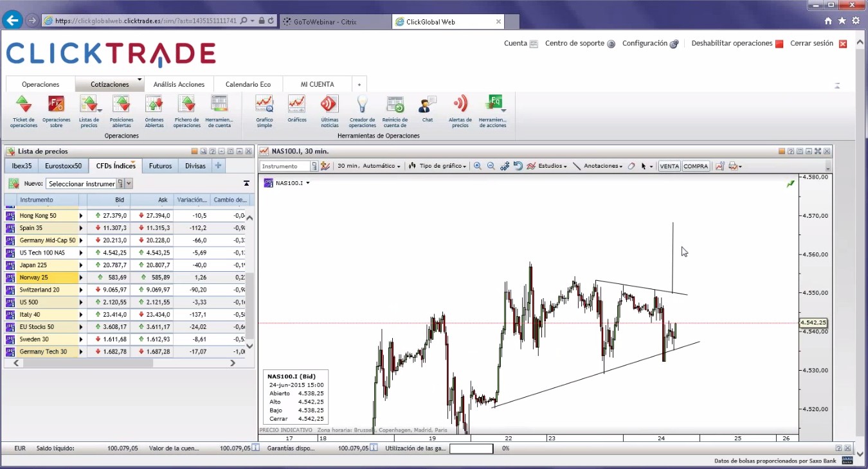Open Herramientas de acciones tool
The image size is (868, 469).
(x=493, y=111)
